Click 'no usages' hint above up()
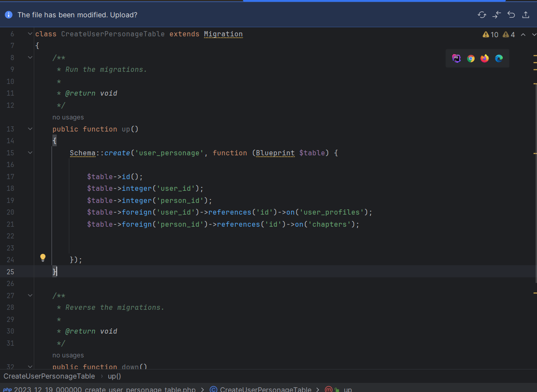Image resolution: width=537 pixels, height=392 pixels. (68, 117)
